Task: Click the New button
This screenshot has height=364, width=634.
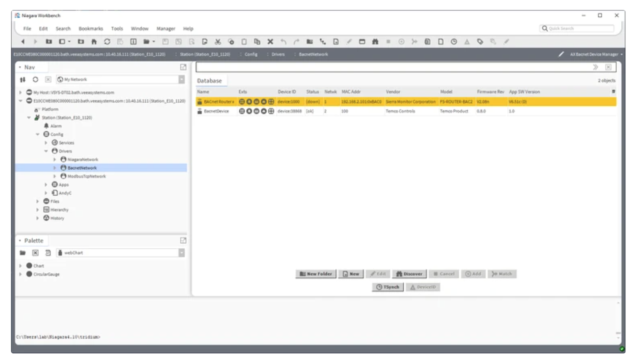Action: coord(351,274)
